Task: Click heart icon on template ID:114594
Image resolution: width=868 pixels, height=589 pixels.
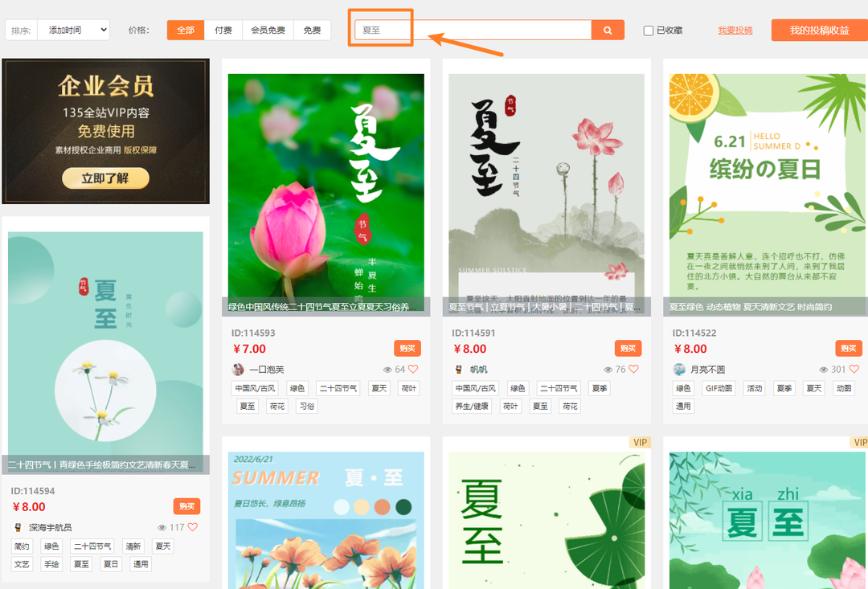Action: (x=192, y=528)
